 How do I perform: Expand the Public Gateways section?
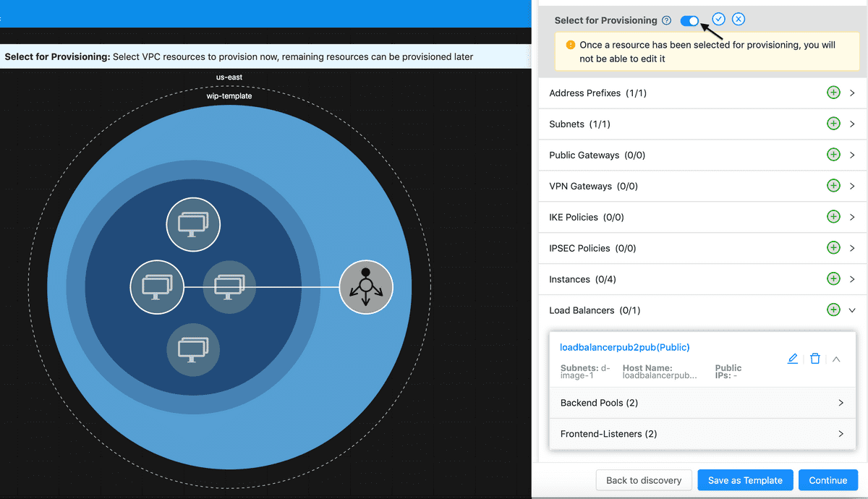coord(853,155)
